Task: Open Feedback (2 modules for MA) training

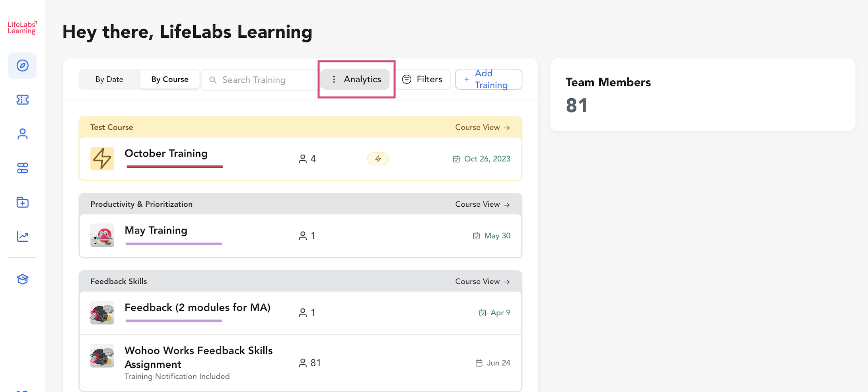Action: (197, 308)
